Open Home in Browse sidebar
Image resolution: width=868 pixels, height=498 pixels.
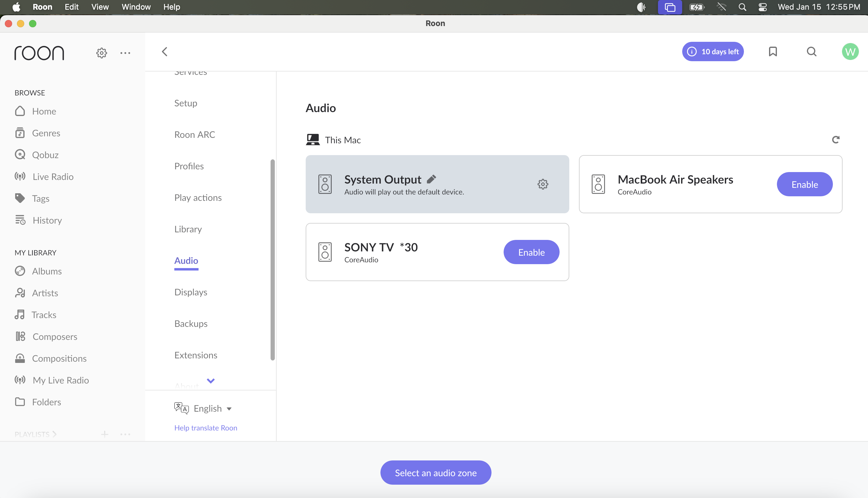pos(35,111)
